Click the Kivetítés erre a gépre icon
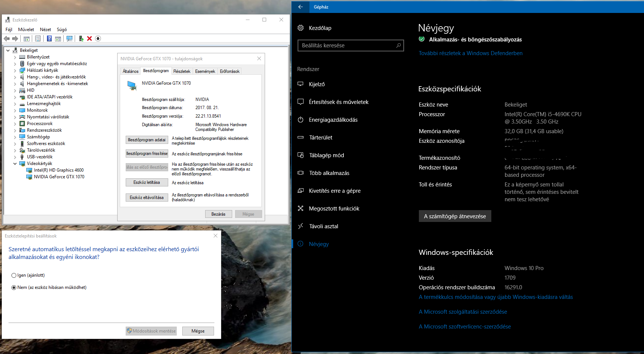The image size is (644, 354). tap(301, 191)
